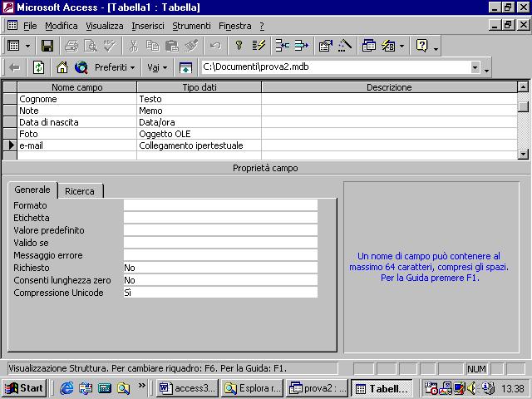Click the Valido se property field
Screen dimensions: 532x399
[220, 243]
